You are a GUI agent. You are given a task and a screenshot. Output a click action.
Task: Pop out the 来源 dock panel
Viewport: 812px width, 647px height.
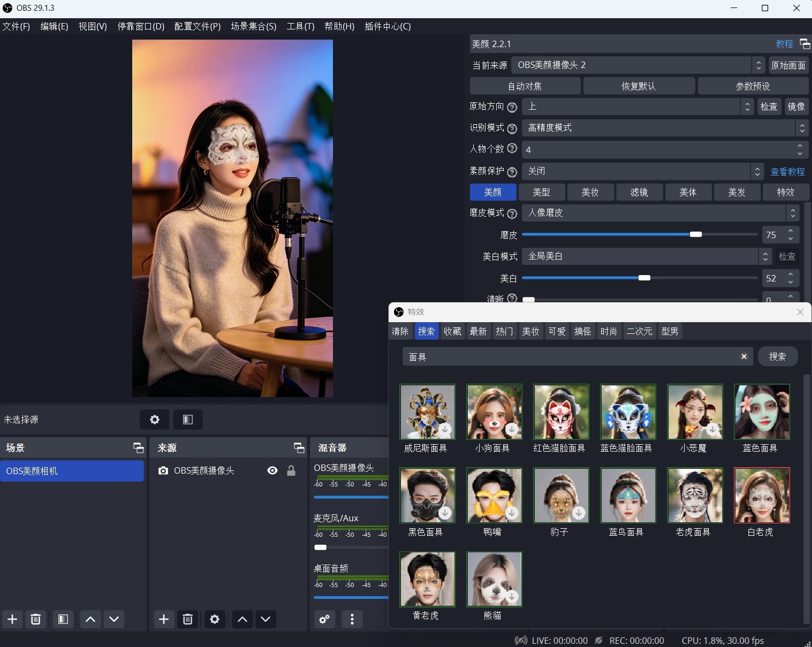pos(299,448)
